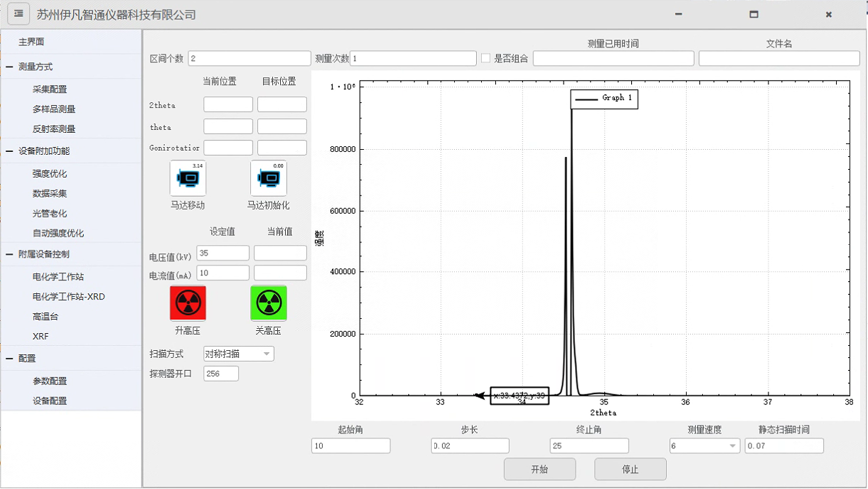Click the 起始角 input field
Screen dimensions: 868x489
pyautogui.click(x=350, y=446)
